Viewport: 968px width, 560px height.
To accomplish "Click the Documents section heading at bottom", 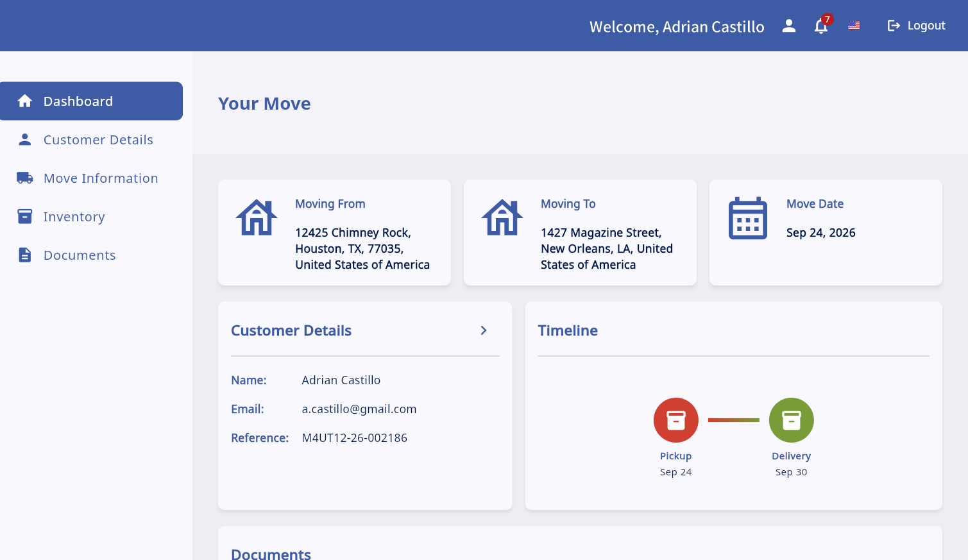I will tap(271, 553).
